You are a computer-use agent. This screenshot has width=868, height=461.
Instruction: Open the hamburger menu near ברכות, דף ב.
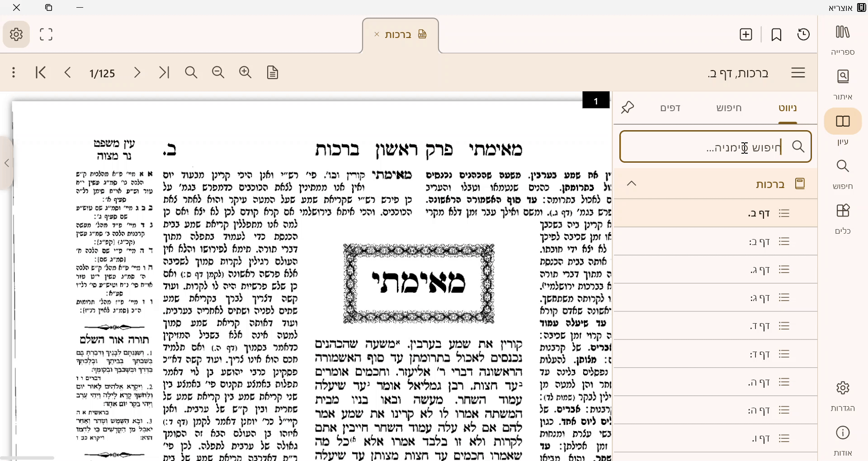click(798, 72)
